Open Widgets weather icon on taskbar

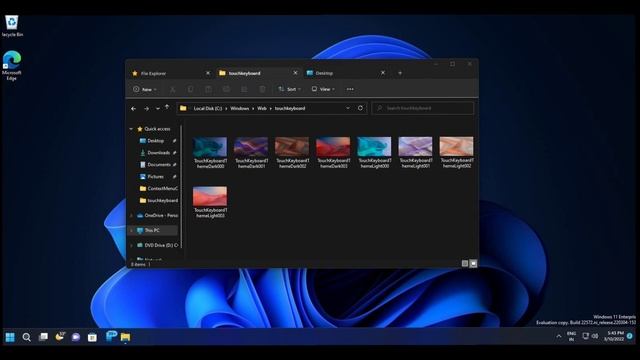[x=60, y=337]
